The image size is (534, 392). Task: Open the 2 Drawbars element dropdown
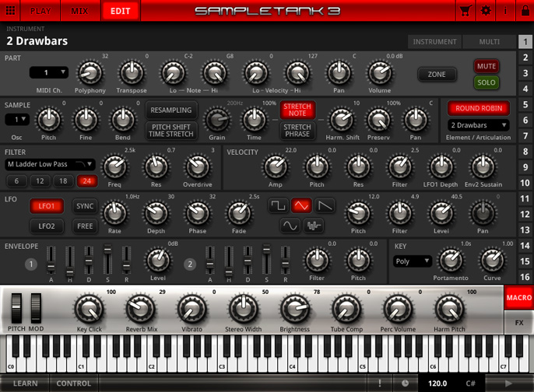click(479, 125)
